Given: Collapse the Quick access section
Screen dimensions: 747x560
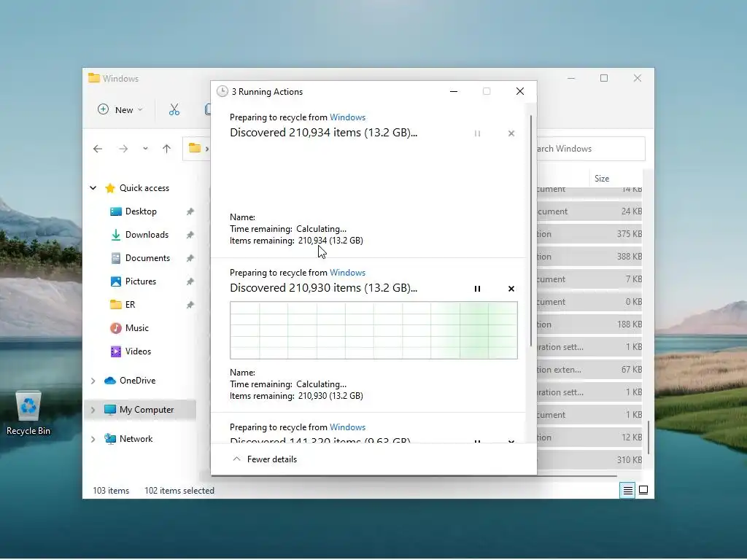Looking at the screenshot, I should coord(93,188).
